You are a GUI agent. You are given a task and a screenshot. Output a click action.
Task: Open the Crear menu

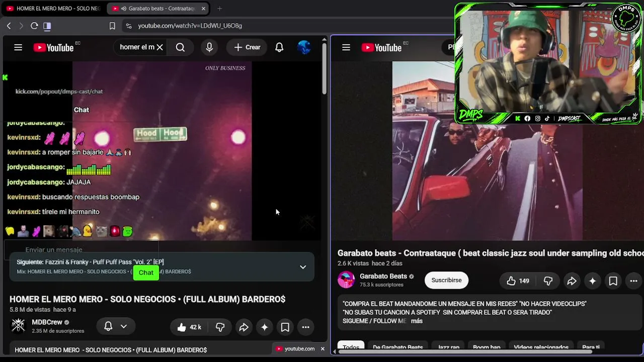pos(247,47)
